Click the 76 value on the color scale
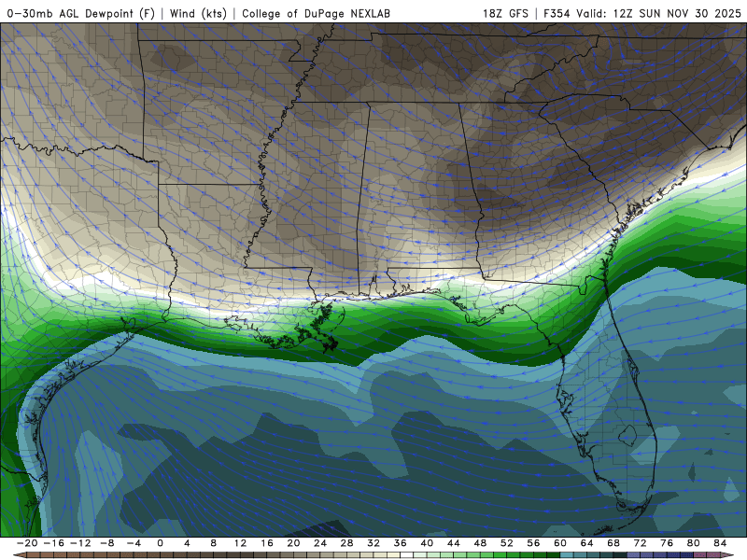747x560 pixels. (x=667, y=543)
